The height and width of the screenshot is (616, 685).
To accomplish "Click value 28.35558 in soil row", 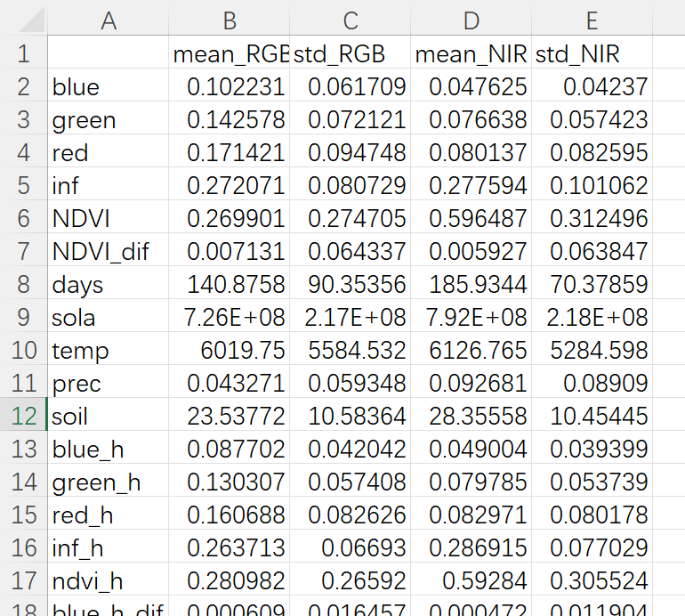I will pos(471,416).
